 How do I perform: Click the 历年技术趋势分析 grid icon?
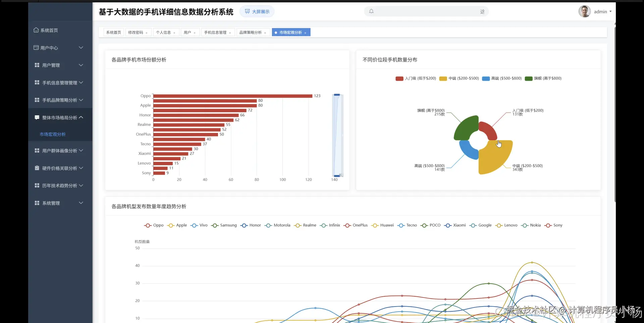coord(37,185)
